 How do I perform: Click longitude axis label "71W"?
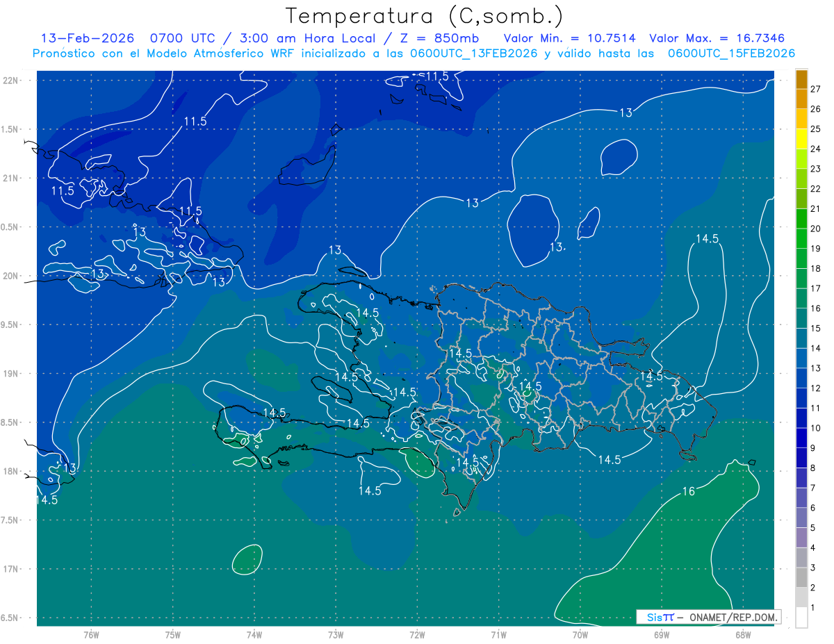point(498,635)
